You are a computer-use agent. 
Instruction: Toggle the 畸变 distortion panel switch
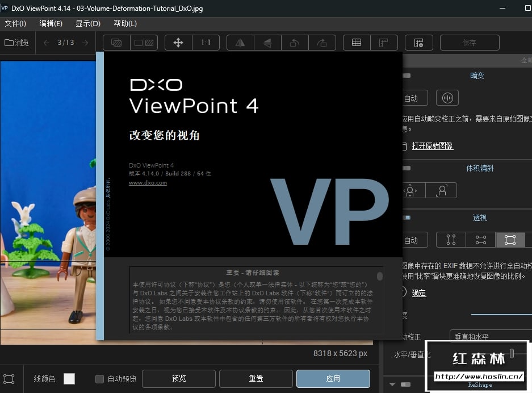click(407, 76)
